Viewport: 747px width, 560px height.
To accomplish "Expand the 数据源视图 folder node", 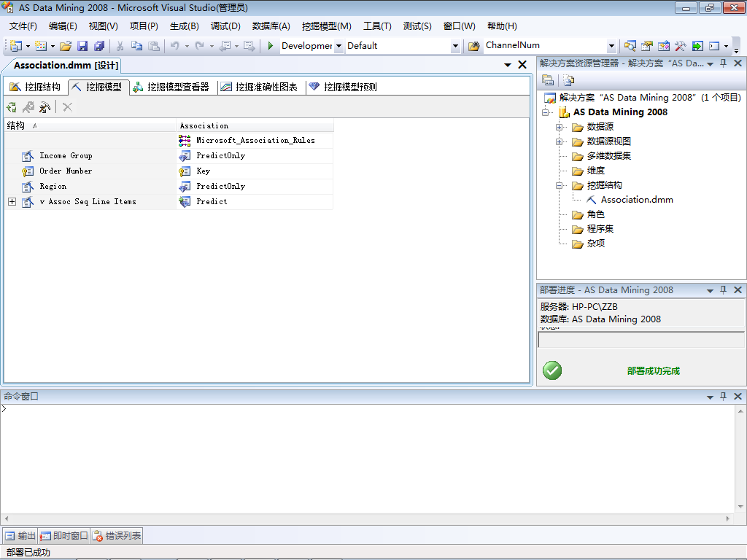I will (560, 142).
